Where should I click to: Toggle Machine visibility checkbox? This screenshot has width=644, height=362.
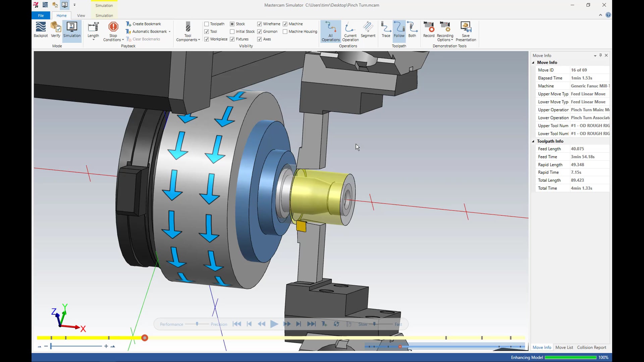[285, 24]
